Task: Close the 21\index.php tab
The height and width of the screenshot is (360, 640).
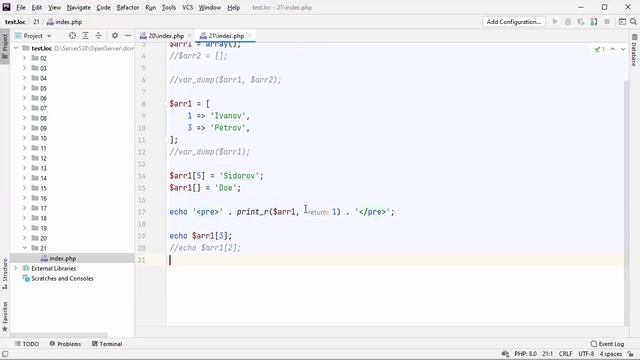Action: point(250,36)
